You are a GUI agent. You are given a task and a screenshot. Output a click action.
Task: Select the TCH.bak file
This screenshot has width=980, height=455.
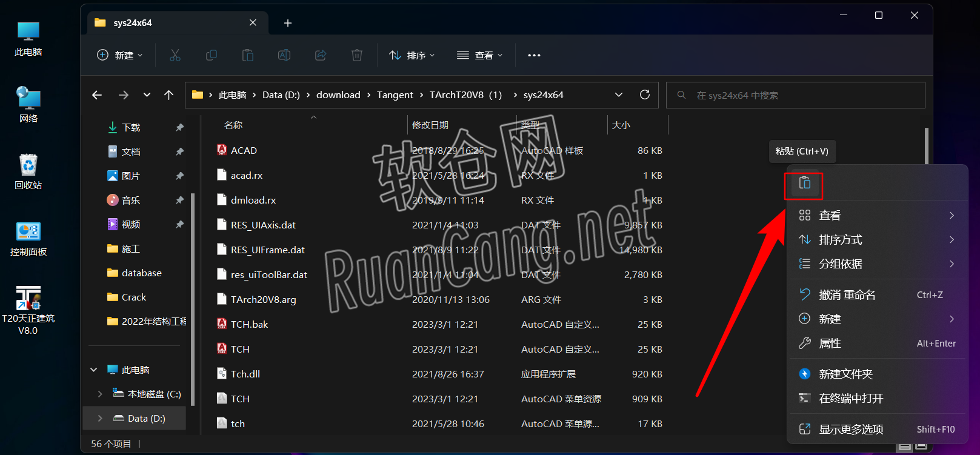(249, 324)
